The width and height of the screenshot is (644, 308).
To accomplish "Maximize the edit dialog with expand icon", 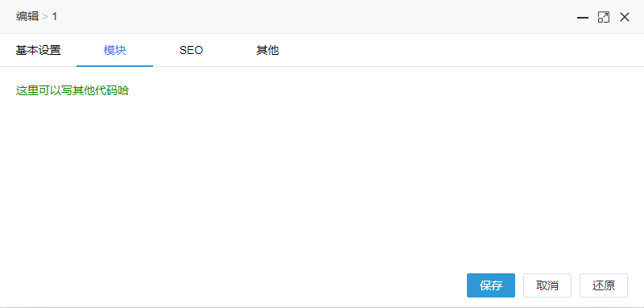I will [603, 17].
